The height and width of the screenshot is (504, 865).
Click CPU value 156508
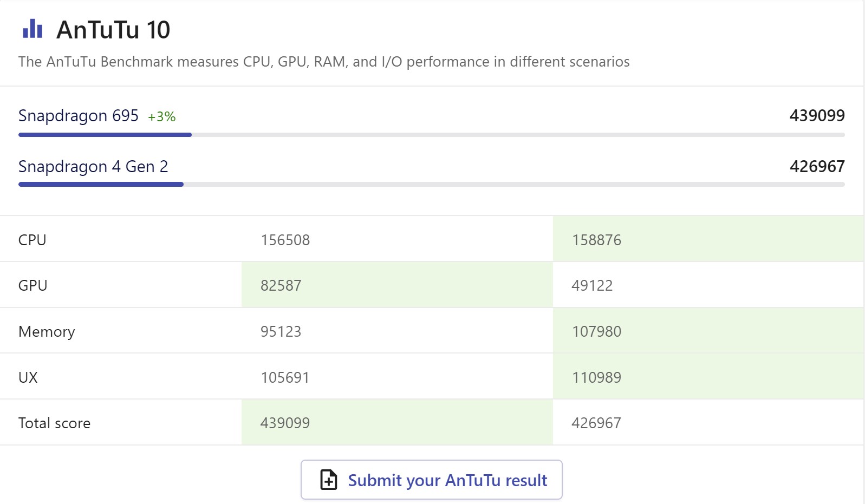285,240
